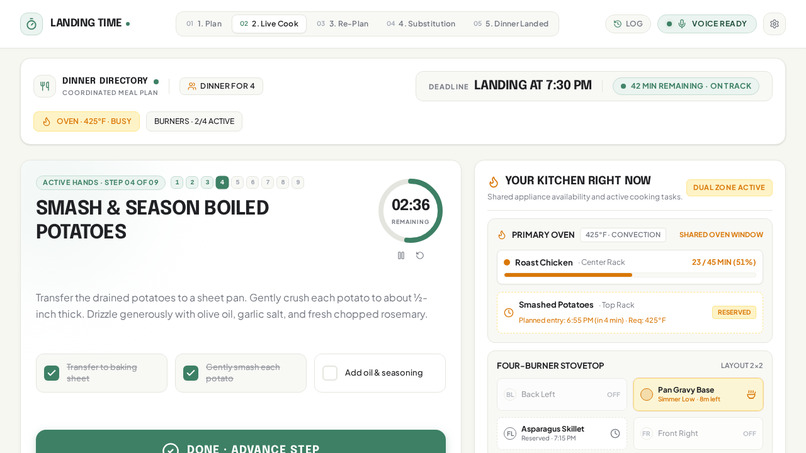The width and height of the screenshot is (806, 453).
Task: Click 23 / 45 MIN (51%) value
Action: (x=724, y=262)
